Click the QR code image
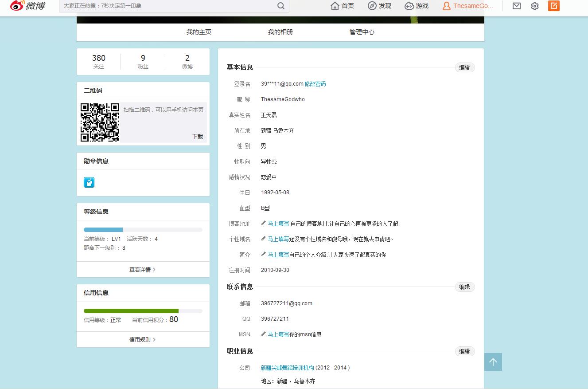The image size is (588, 389). point(100,122)
